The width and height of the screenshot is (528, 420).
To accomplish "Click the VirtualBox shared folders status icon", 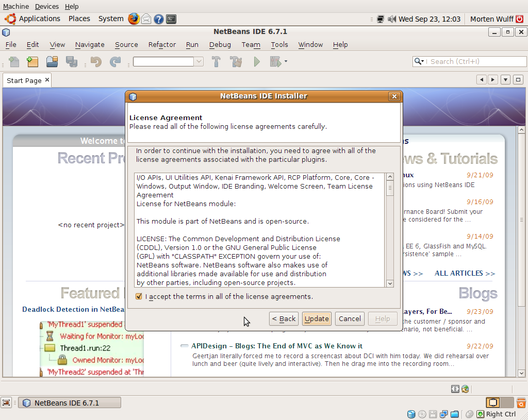I will tap(455, 414).
